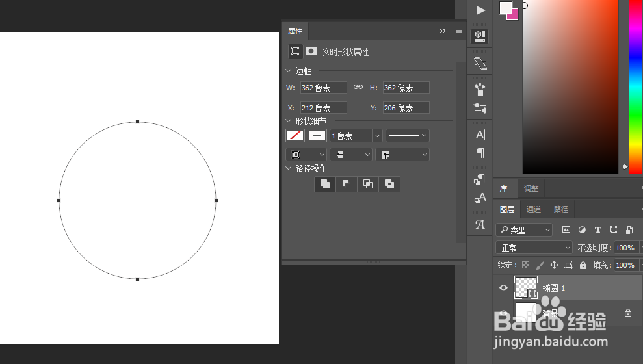Select the 图层 tab
This screenshot has width=643, height=364.
(x=507, y=209)
